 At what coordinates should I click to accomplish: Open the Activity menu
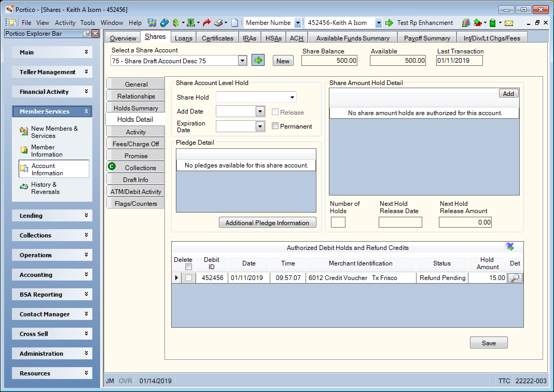(x=65, y=23)
